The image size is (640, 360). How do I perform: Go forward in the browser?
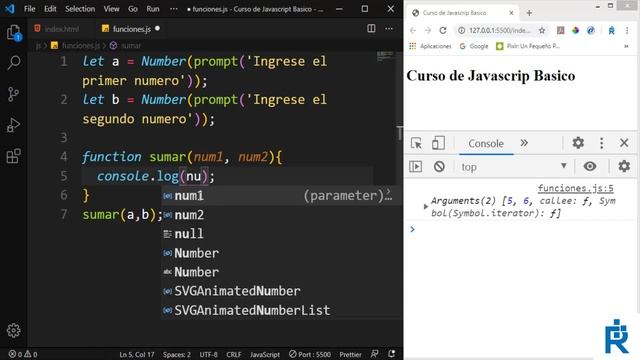pos(428,30)
